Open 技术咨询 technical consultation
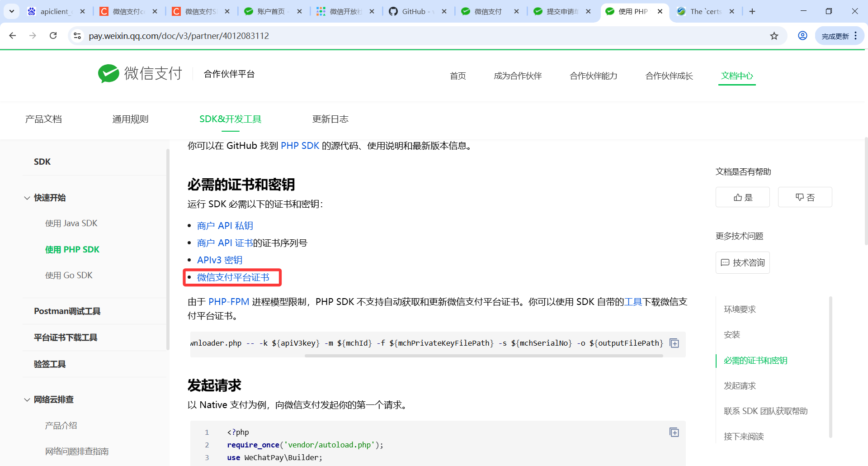 click(x=742, y=262)
